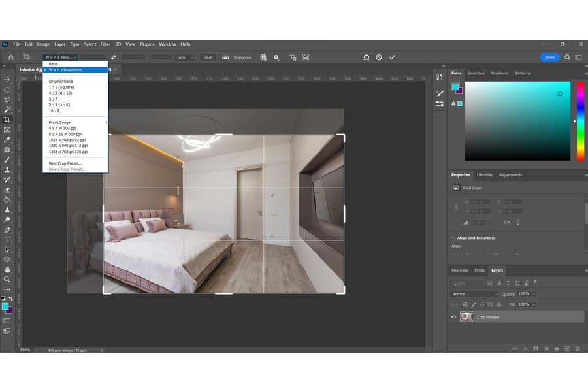Select the Horizontal Type tool

point(7,240)
